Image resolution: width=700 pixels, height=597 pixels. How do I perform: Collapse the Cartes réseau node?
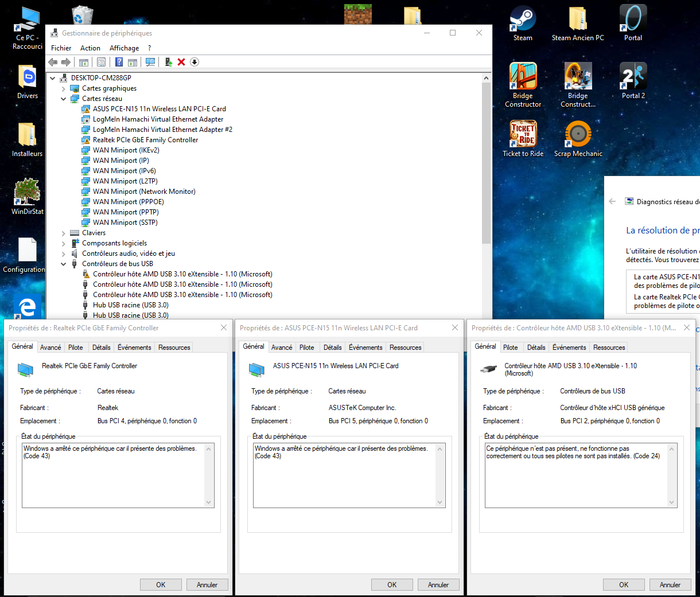click(x=64, y=99)
